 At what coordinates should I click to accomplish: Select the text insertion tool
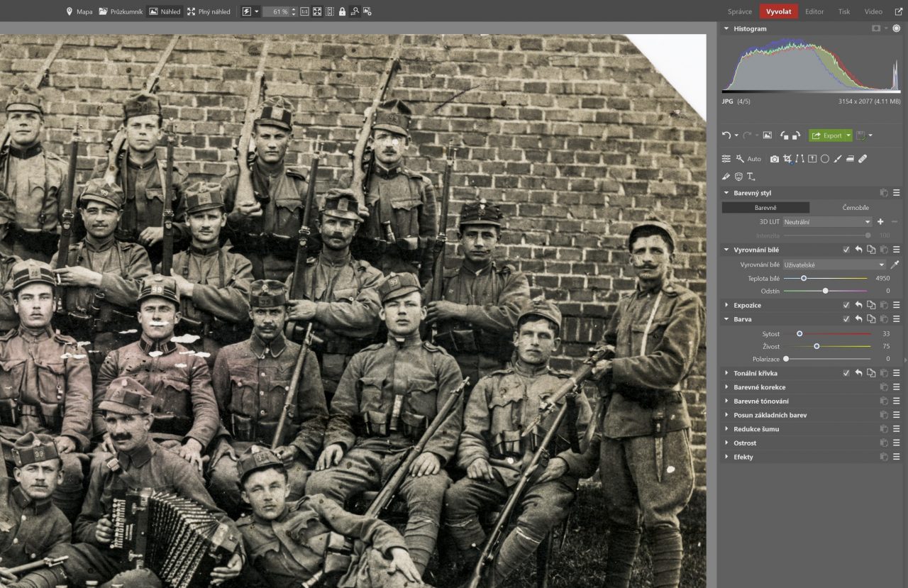[751, 176]
